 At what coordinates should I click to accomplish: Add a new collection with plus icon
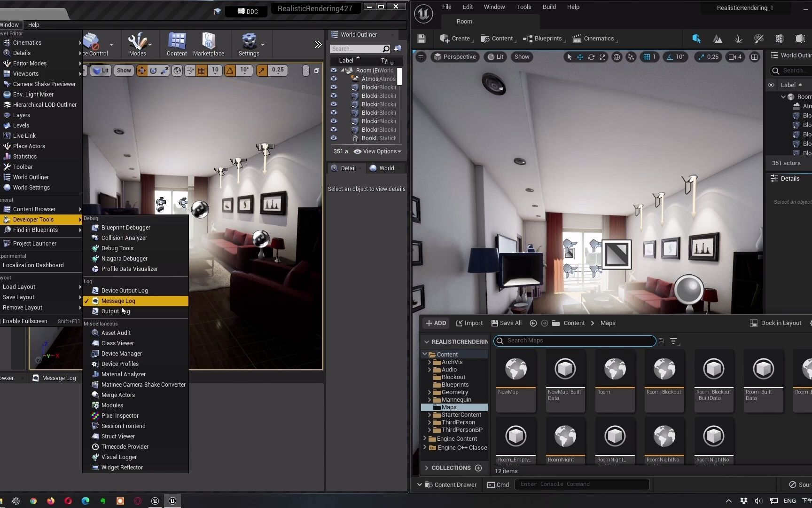(x=478, y=468)
